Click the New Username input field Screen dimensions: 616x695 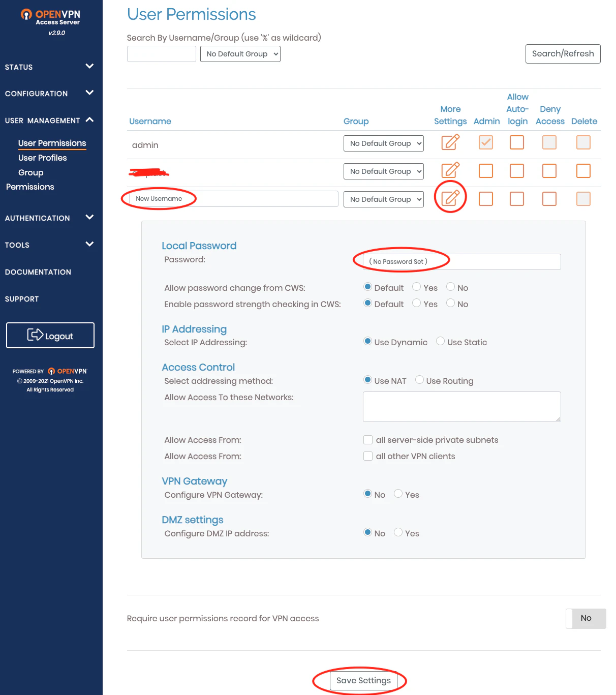(x=234, y=199)
